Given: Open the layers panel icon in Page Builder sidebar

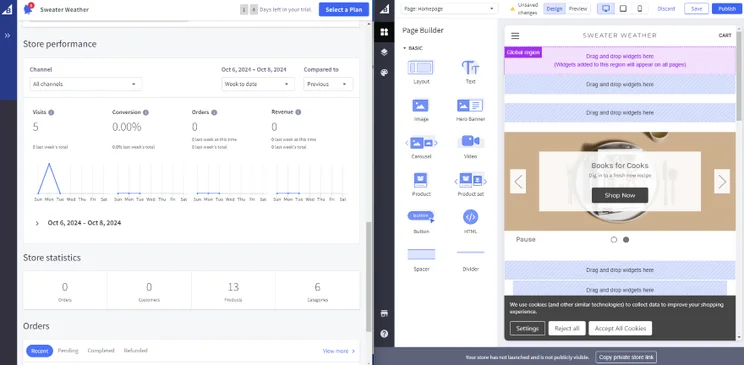Looking at the screenshot, I should (384, 52).
